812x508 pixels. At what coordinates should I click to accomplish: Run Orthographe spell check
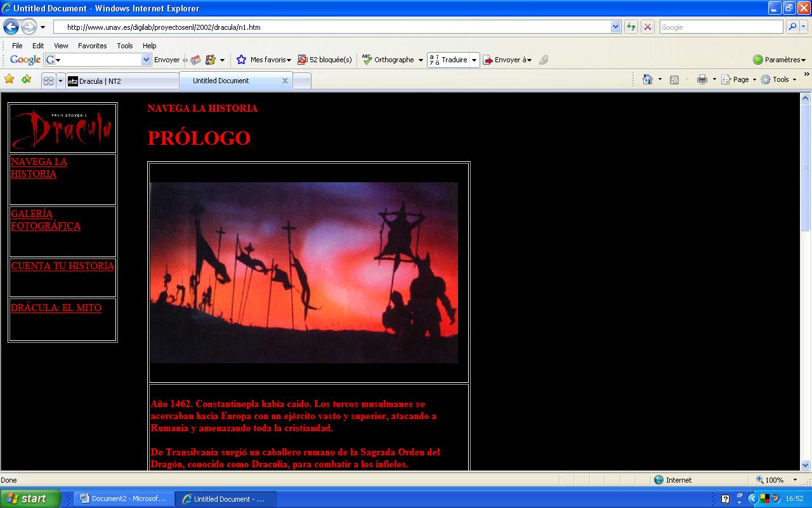(388, 60)
